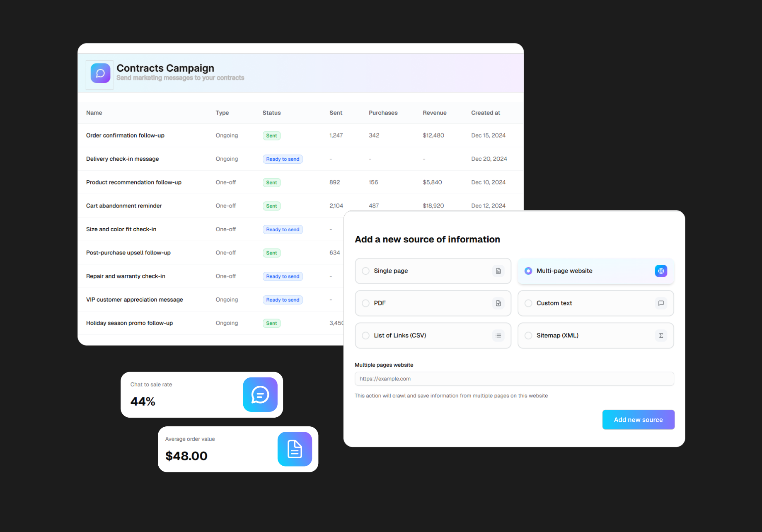Screen dimensions: 762x532
Task: Click the globe icon on Multi-page website option
Action: pyautogui.click(x=661, y=271)
